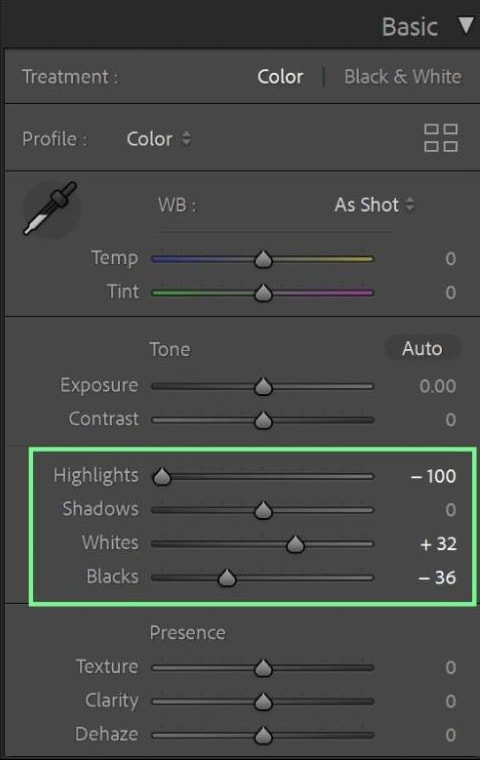
Task: Click the Temp slider handle
Action: pyautogui.click(x=263, y=259)
